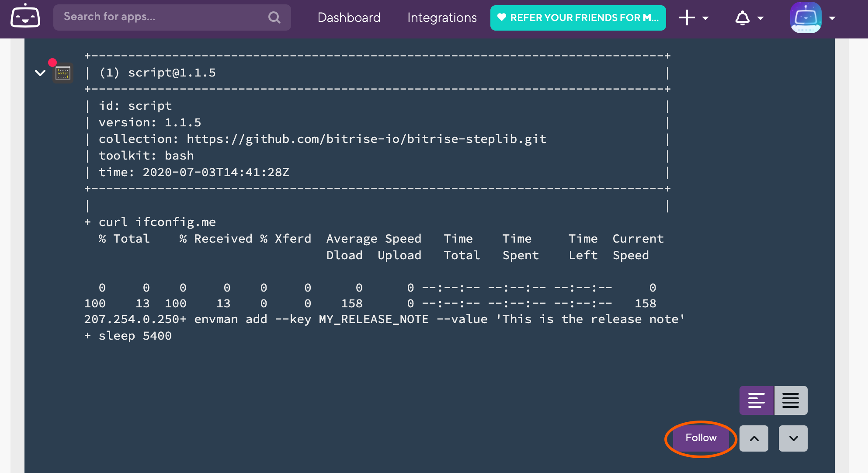Select the bitrise-steplib GitHub URL in the log
Image resolution: width=868 pixels, height=473 pixels.
(366, 139)
